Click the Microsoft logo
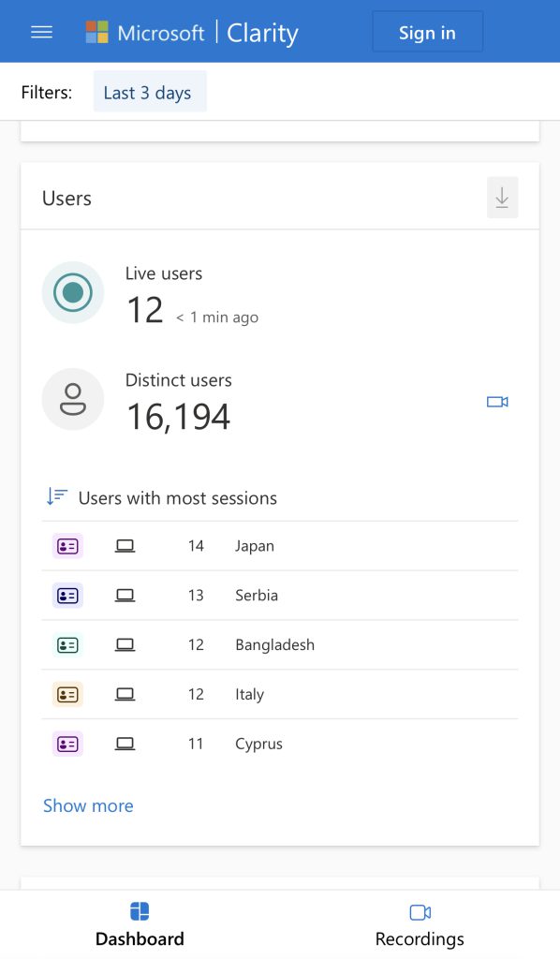560x959 pixels. point(97,32)
